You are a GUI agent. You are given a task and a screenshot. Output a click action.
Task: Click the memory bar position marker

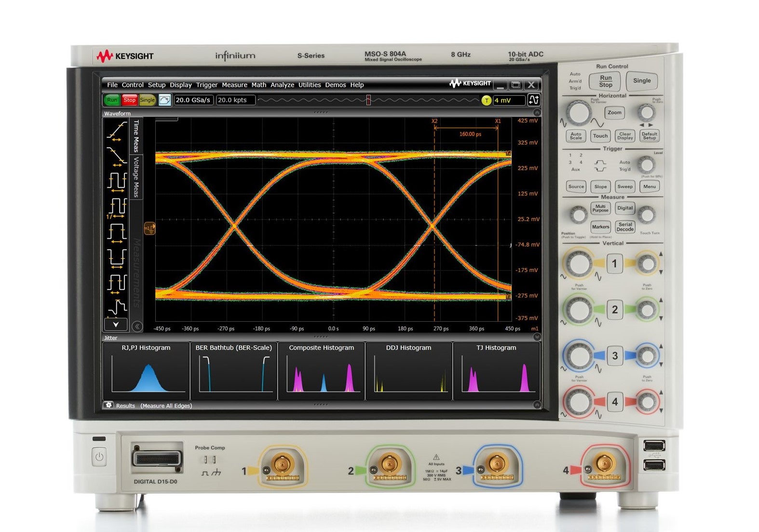tap(368, 100)
